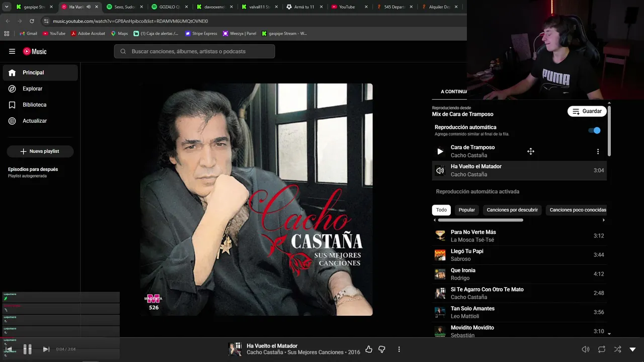This screenshot has width=644, height=362.
Task: Play Que Ironía by Rodrigo
Action: pyautogui.click(x=519, y=274)
